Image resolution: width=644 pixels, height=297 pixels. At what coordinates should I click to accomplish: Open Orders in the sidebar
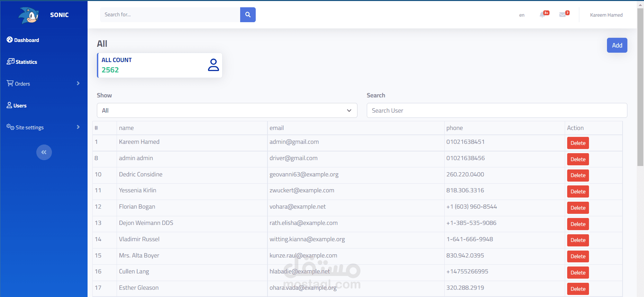22,84
